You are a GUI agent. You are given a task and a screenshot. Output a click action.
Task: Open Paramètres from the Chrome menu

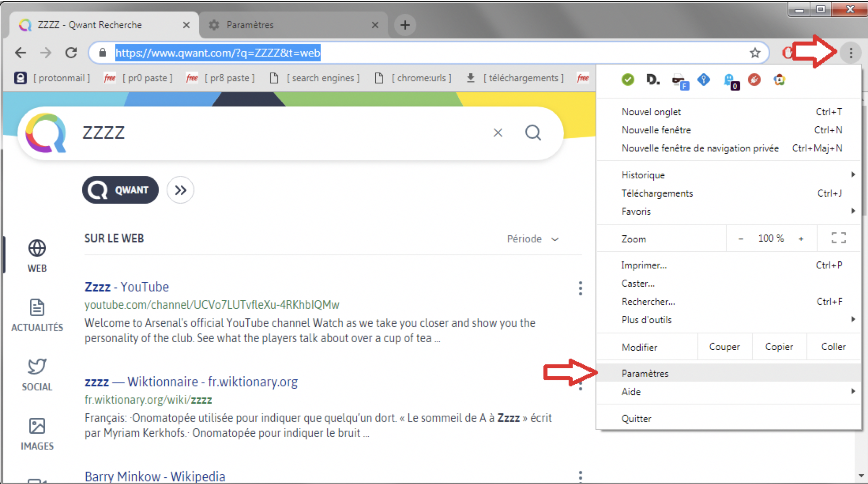pyautogui.click(x=729, y=373)
